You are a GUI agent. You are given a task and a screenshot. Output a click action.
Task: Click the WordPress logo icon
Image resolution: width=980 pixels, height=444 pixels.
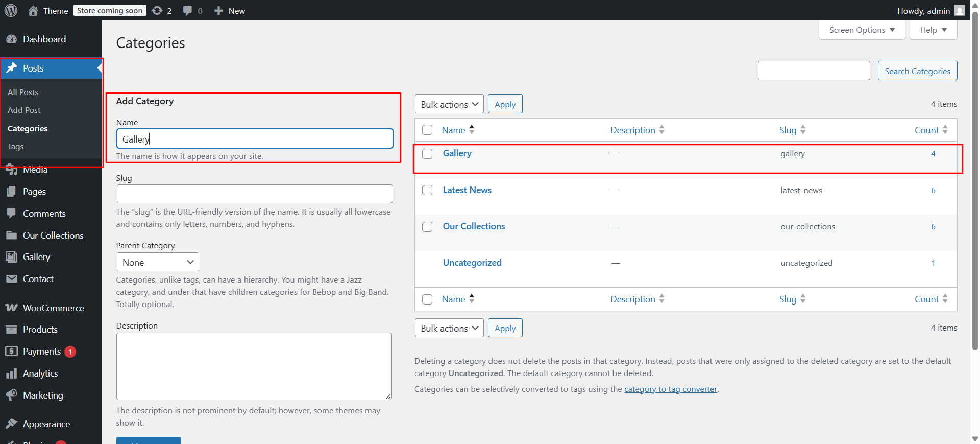pos(11,11)
